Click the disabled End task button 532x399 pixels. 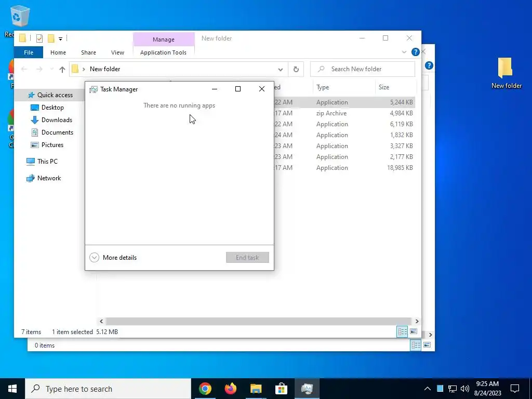tap(247, 258)
